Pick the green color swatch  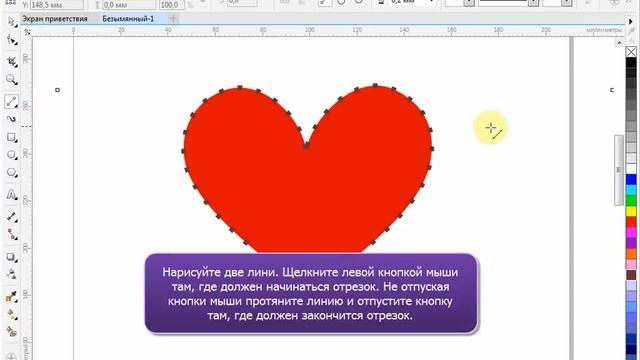coord(631,200)
